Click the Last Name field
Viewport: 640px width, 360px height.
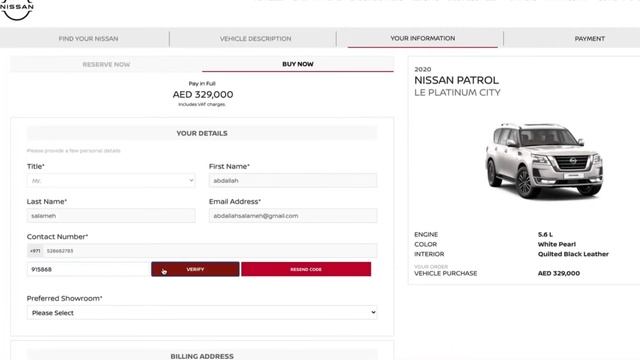tap(111, 216)
